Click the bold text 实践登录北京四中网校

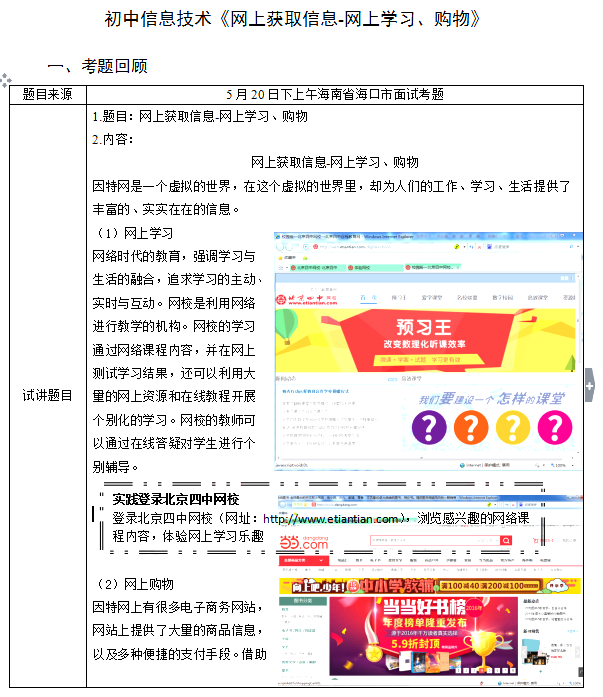176,499
